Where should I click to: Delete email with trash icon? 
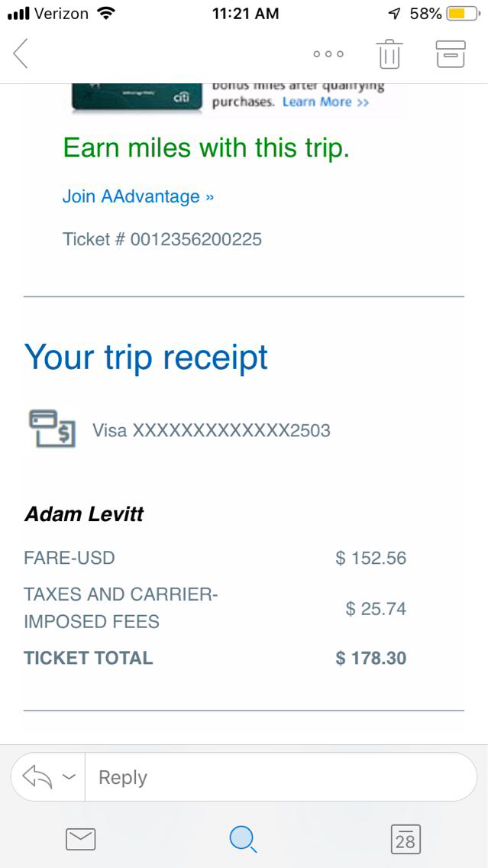(x=389, y=54)
